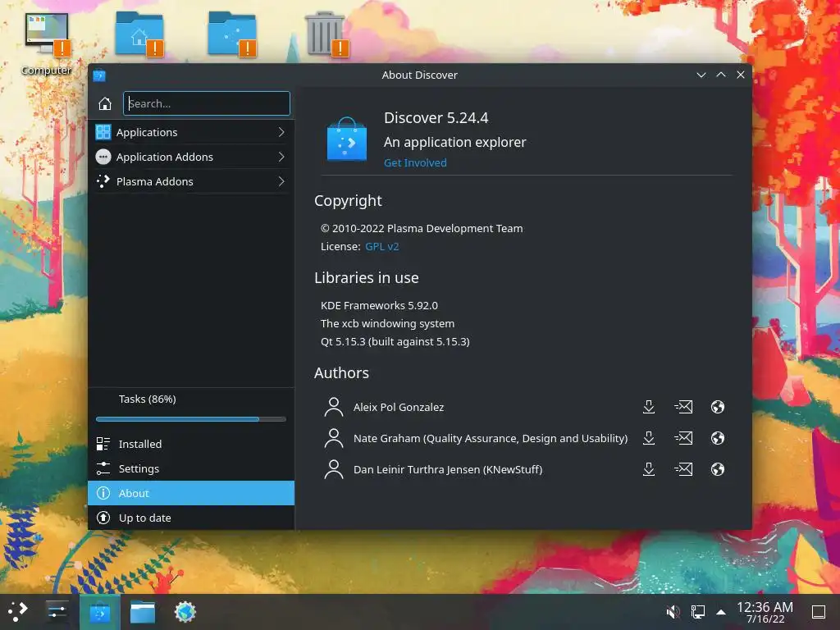Click the Discover shopping bag logo

[347, 139]
